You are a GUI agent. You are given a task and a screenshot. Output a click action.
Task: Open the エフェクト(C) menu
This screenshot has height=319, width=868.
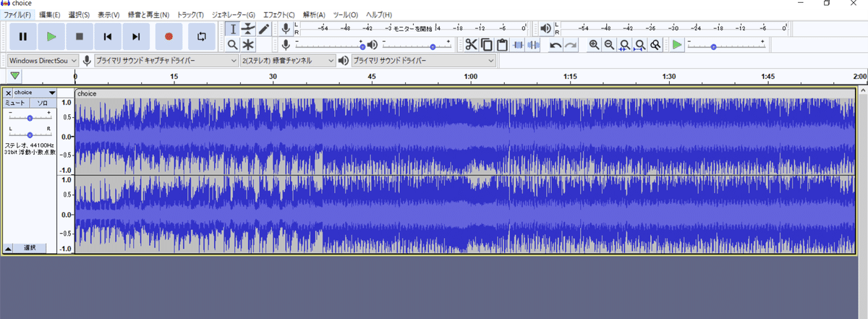[x=278, y=14]
